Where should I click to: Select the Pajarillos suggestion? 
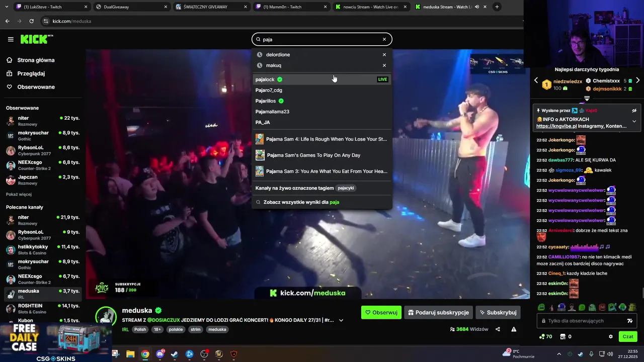point(322,101)
